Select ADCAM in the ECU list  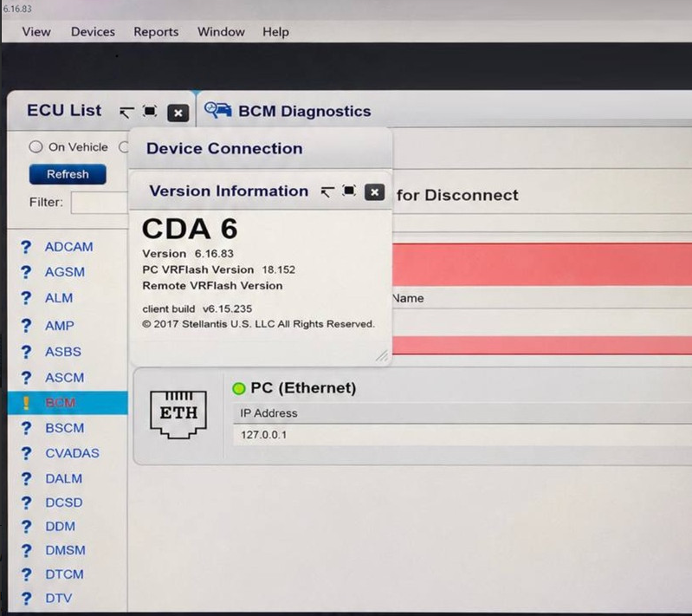(x=68, y=247)
